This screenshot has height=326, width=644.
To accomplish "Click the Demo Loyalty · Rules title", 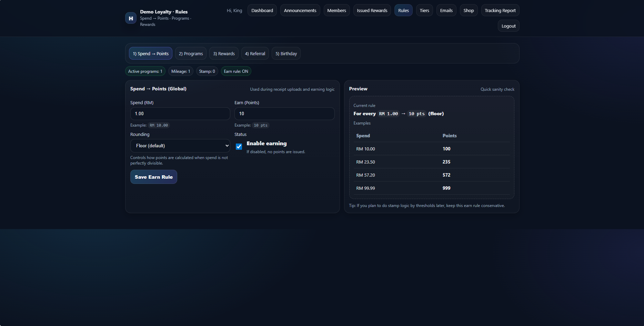I will (x=164, y=12).
